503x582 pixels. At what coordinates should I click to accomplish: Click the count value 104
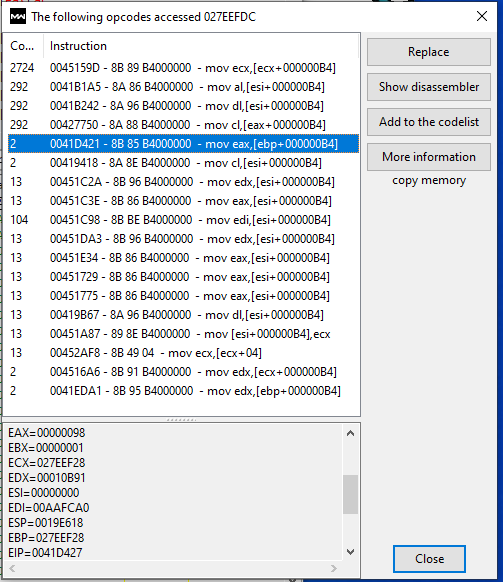click(19, 220)
